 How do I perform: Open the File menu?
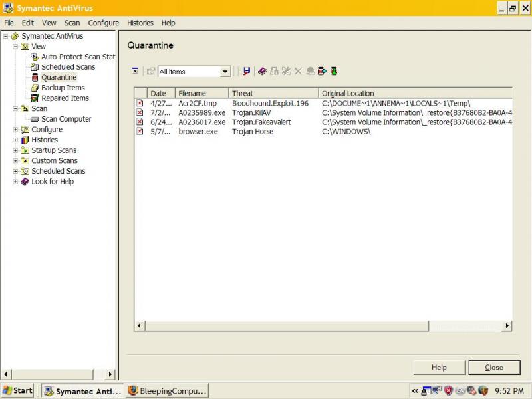pyautogui.click(x=9, y=23)
